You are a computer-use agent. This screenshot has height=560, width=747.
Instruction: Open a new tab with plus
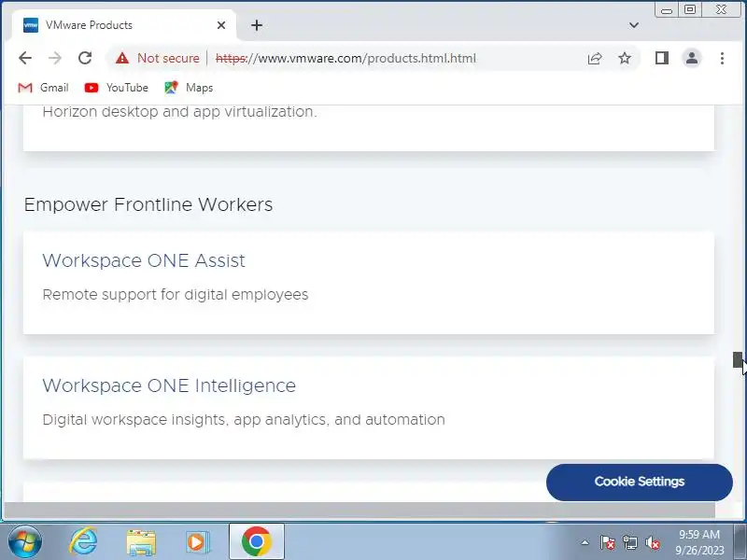coord(257,25)
